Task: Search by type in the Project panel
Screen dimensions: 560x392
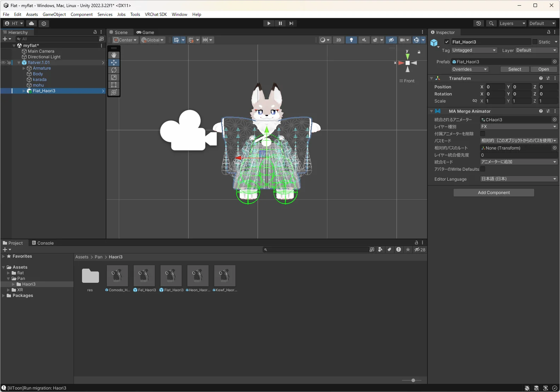Action: [x=380, y=250]
